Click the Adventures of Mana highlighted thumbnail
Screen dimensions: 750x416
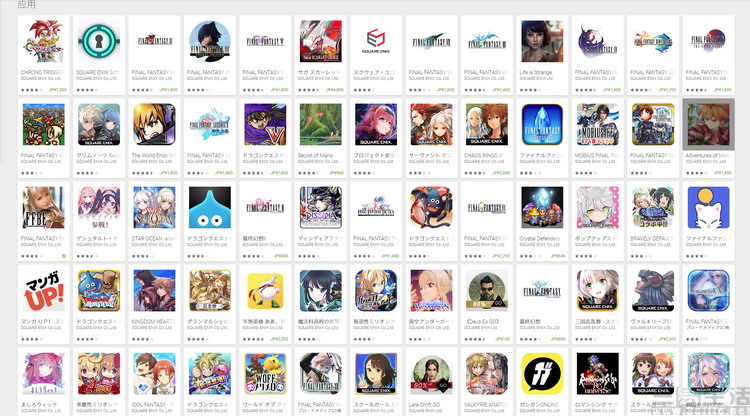pyautogui.click(x=708, y=124)
